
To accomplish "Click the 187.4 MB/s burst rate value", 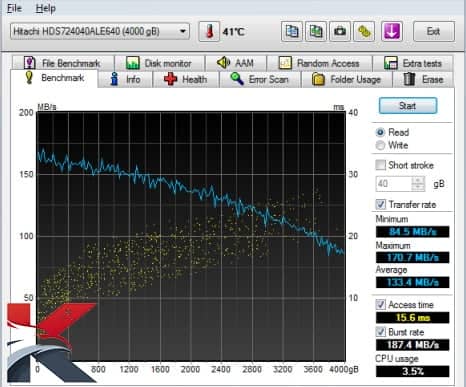I will tap(412, 345).
